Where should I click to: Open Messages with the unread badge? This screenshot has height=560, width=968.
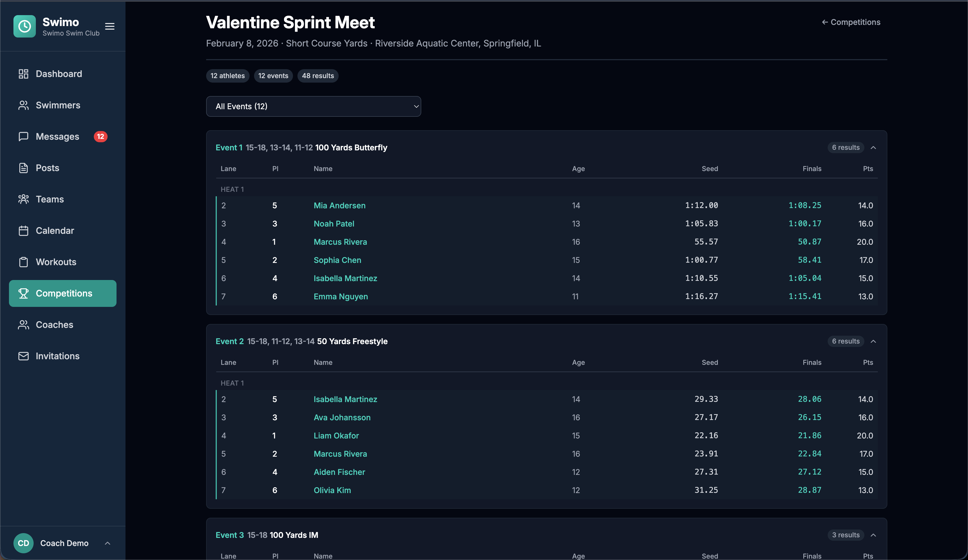pyautogui.click(x=24, y=136)
